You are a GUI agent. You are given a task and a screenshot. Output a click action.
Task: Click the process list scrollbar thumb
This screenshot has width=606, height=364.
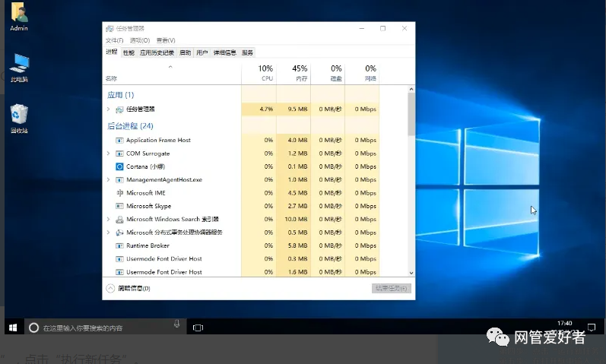click(x=411, y=114)
